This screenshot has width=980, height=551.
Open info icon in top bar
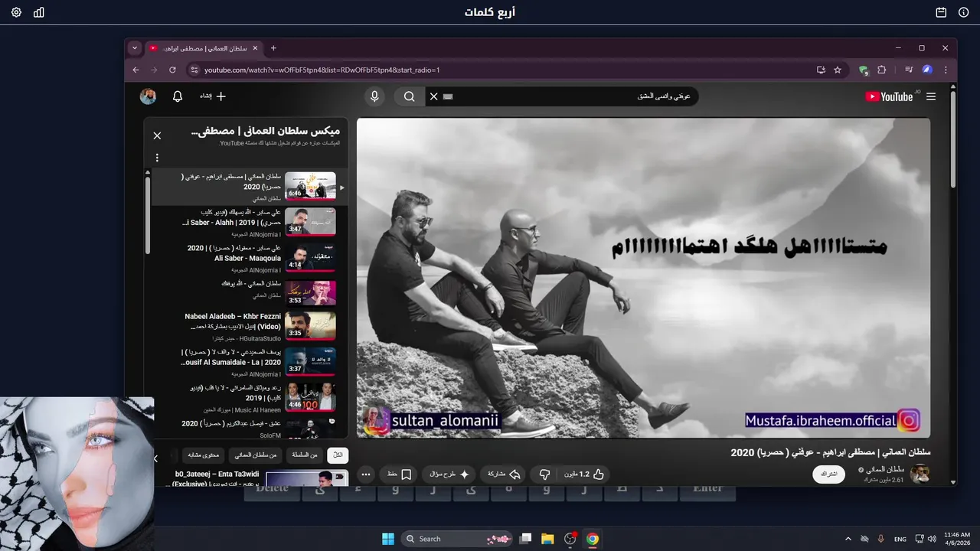tap(964, 12)
